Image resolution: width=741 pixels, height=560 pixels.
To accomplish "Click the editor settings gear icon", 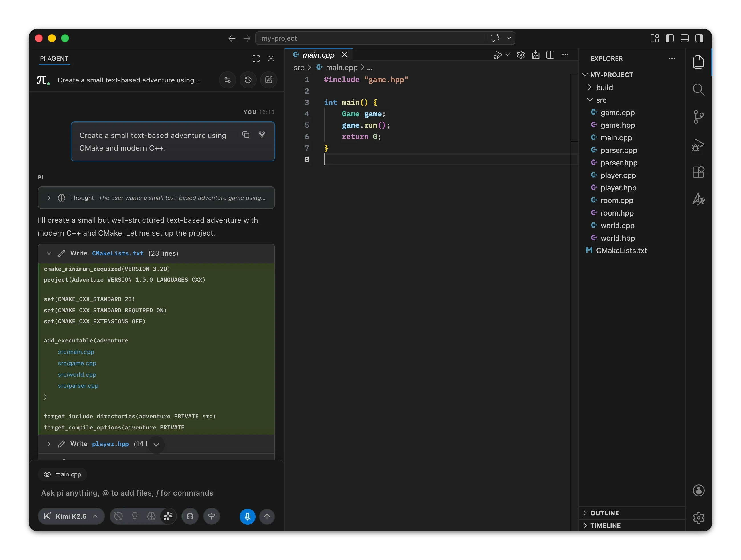I will pyautogui.click(x=521, y=55).
